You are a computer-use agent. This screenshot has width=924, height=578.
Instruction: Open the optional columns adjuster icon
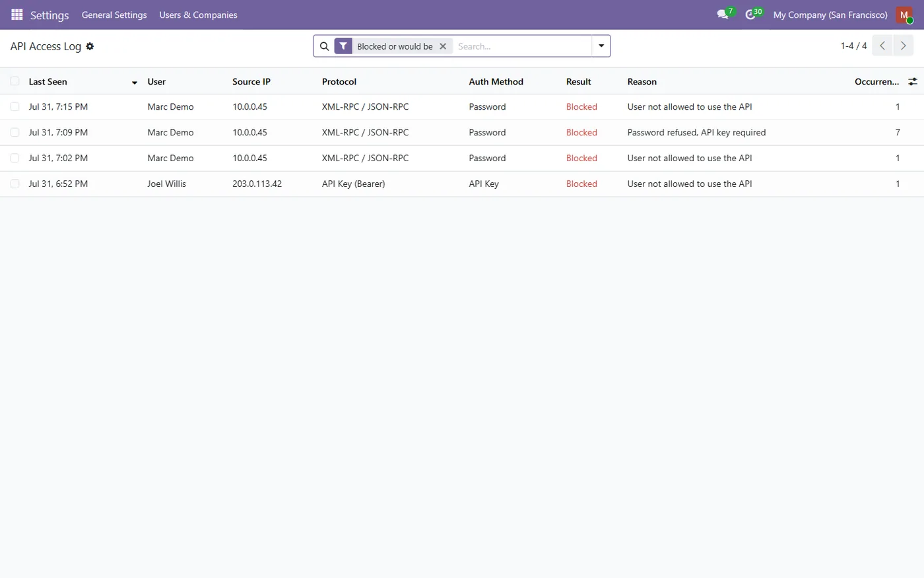913,82
